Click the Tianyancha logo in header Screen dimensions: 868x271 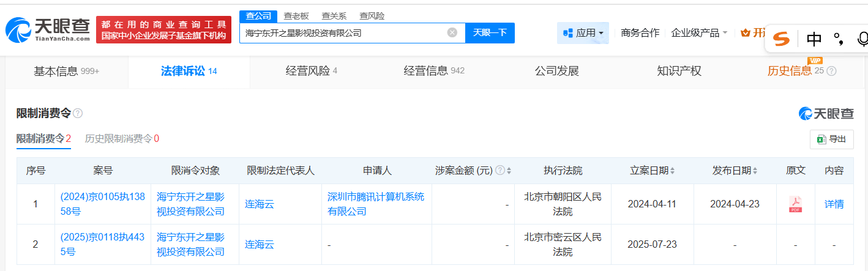48,29
